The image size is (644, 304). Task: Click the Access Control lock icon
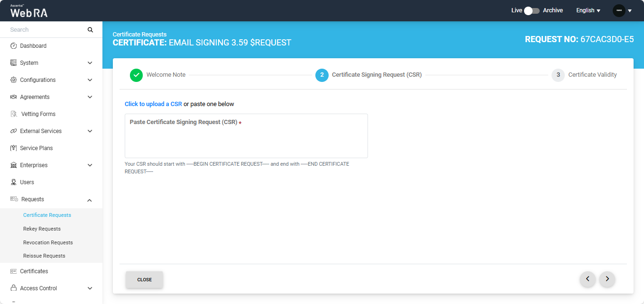tap(13, 288)
